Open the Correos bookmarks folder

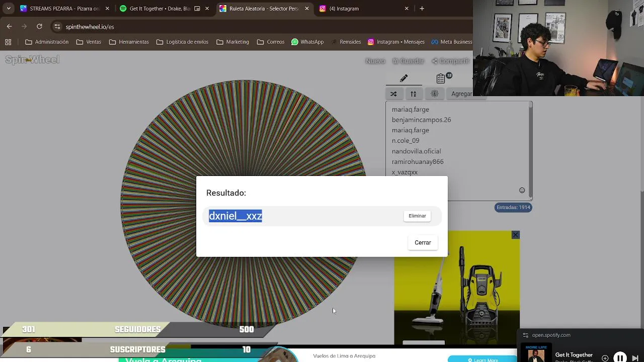(271, 42)
